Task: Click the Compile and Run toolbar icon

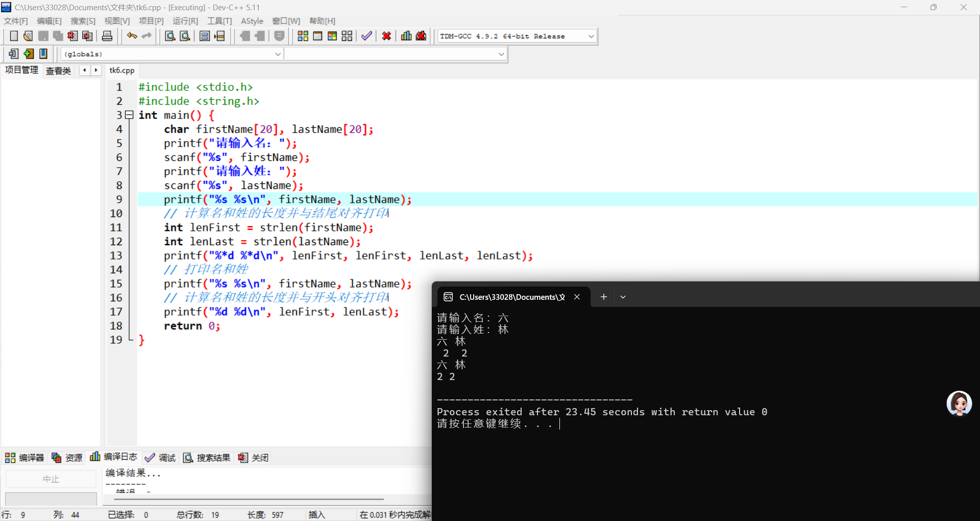Action: click(x=332, y=36)
